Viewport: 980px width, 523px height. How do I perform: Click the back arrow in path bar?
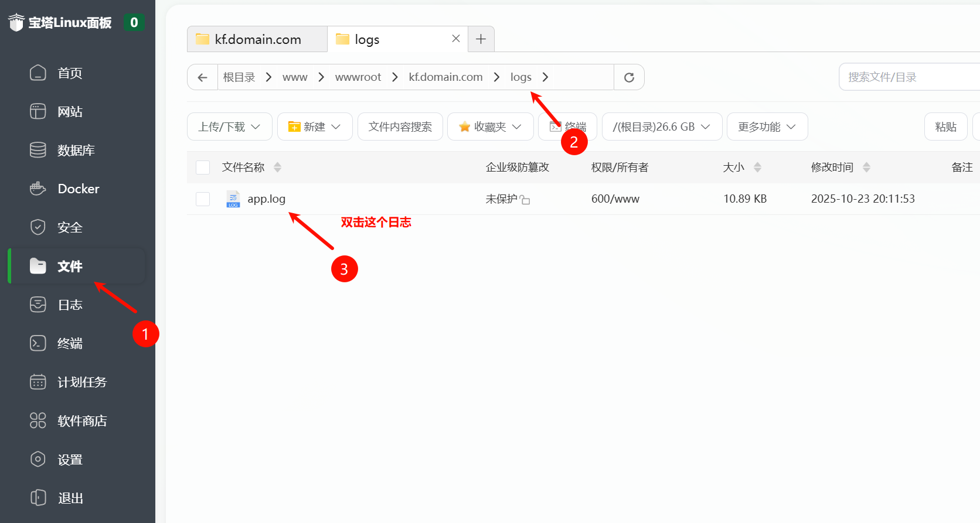coord(203,77)
